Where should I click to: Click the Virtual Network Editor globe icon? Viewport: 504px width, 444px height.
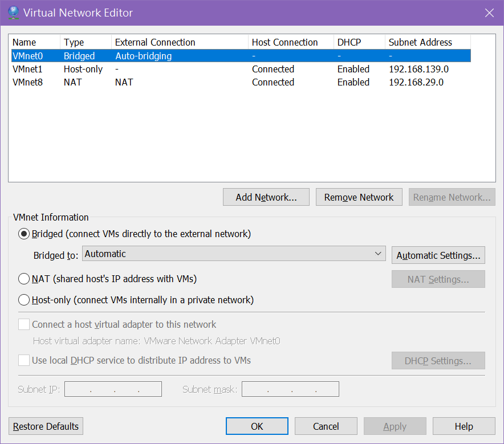click(x=13, y=13)
